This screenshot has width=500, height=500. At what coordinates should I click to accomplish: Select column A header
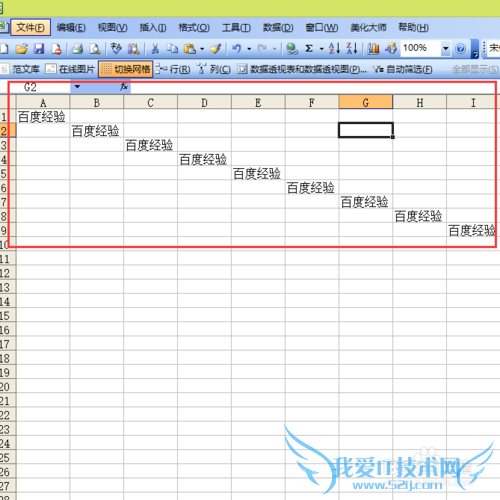[43, 102]
